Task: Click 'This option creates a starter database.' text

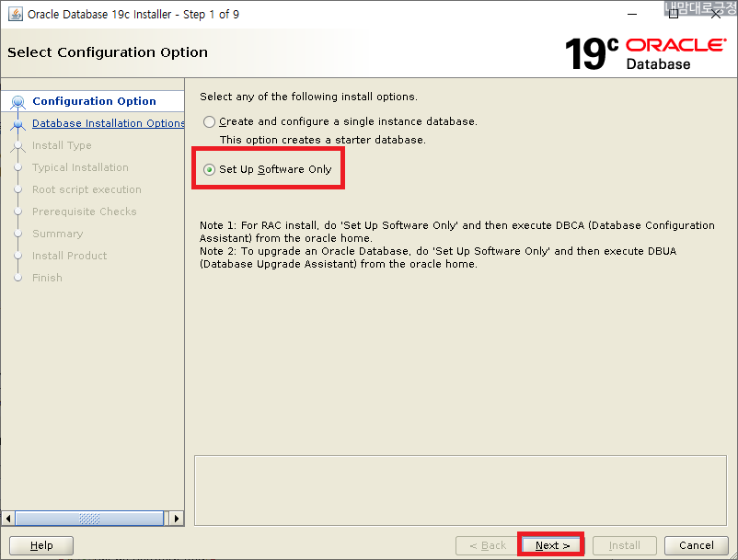Action: [x=322, y=140]
